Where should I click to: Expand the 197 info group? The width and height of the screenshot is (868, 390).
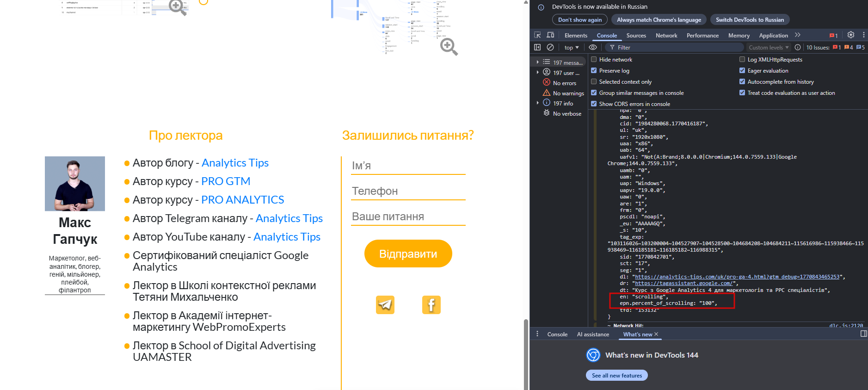[x=537, y=103]
